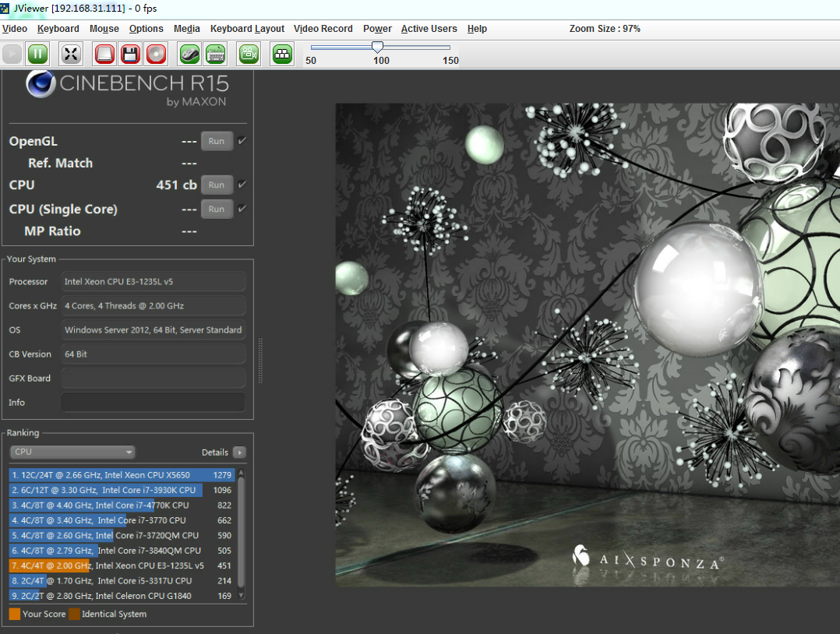The image size is (840, 634).
Task: Toggle the CPU (Single Core) checkmark
Action: (242, 209)
